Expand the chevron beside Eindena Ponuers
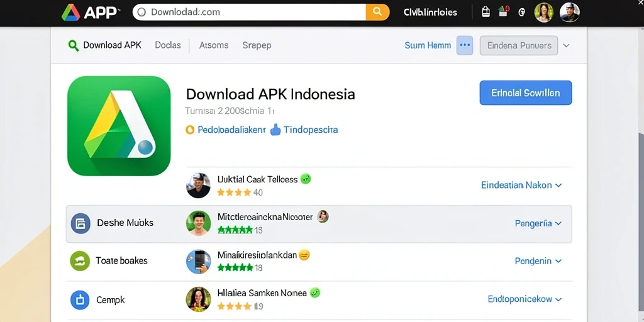 tap(567, 45)
